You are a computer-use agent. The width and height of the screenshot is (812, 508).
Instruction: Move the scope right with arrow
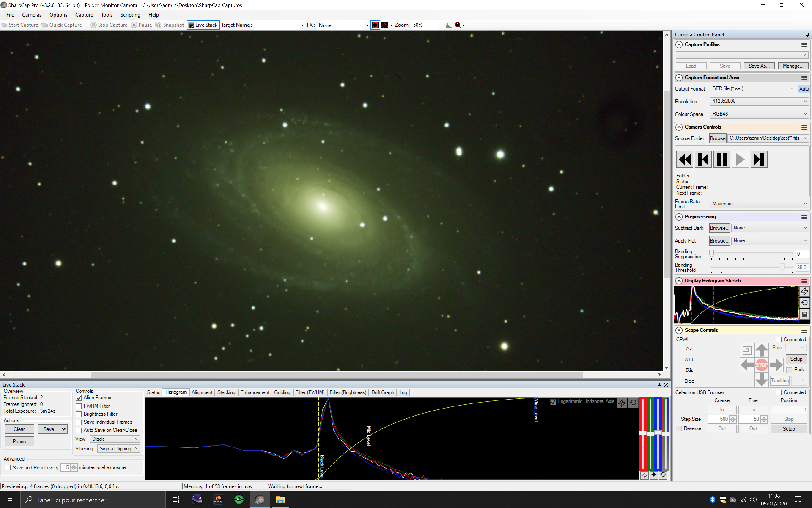click(776, 365)
